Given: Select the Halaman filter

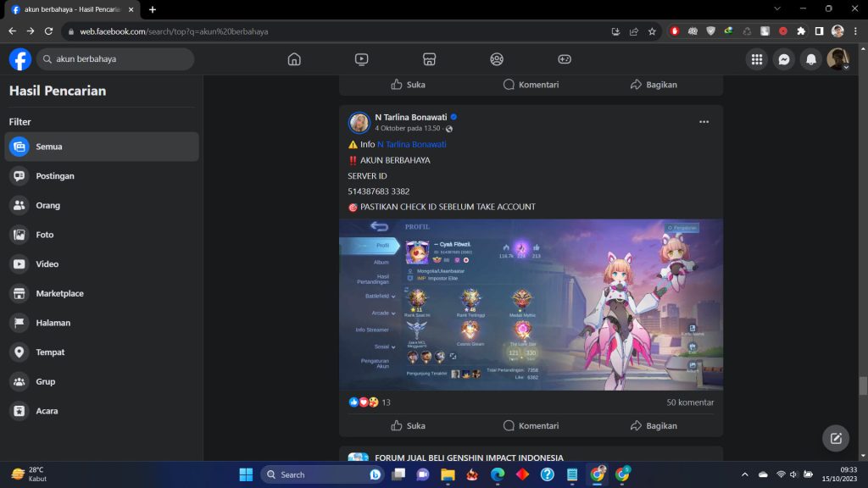Looking at the screenshot, I should pos(102,323).
